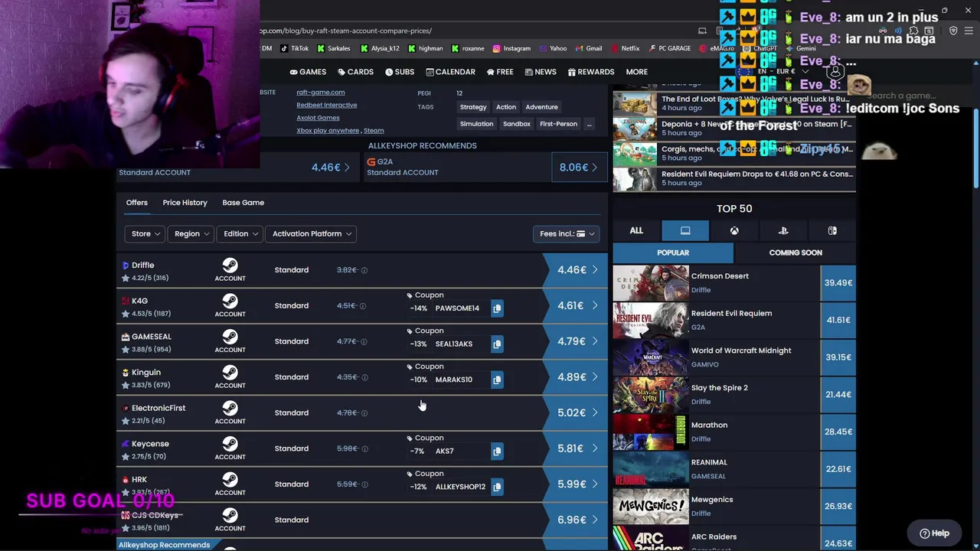Switch to the Offers tab

point(137,203)
